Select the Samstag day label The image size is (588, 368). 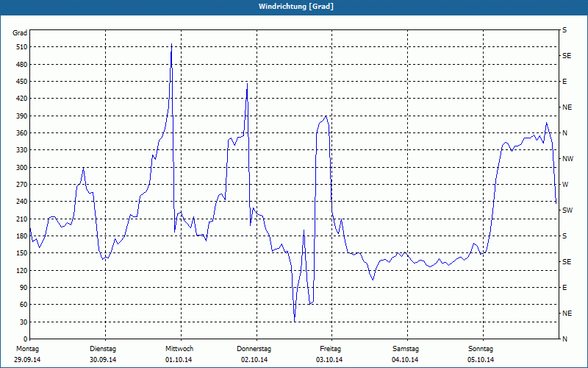point(406,349)
